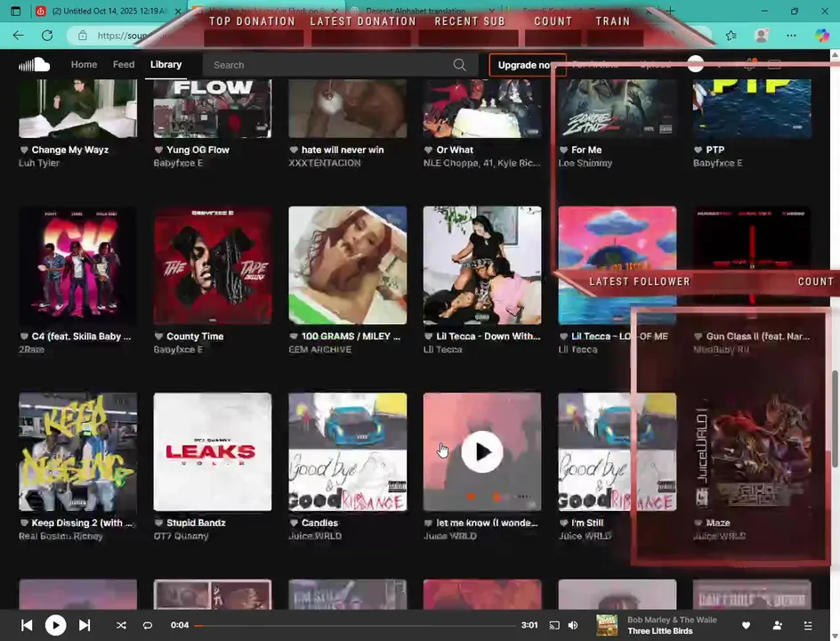Image resolution: width=840 pixels, height=641 pixels.
Task: Play the let me know track overlay button
Action: (x=482, y=451)
